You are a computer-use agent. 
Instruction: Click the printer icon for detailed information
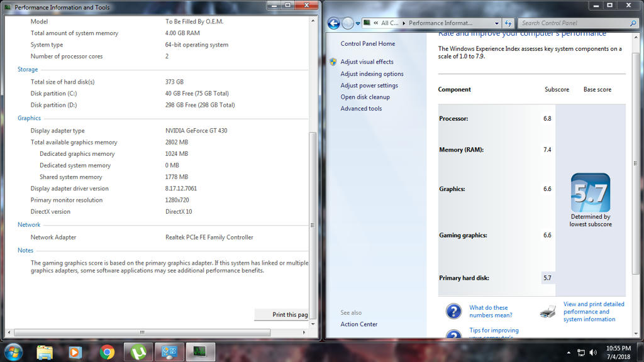pyautogui.click(x=548, y=312)
